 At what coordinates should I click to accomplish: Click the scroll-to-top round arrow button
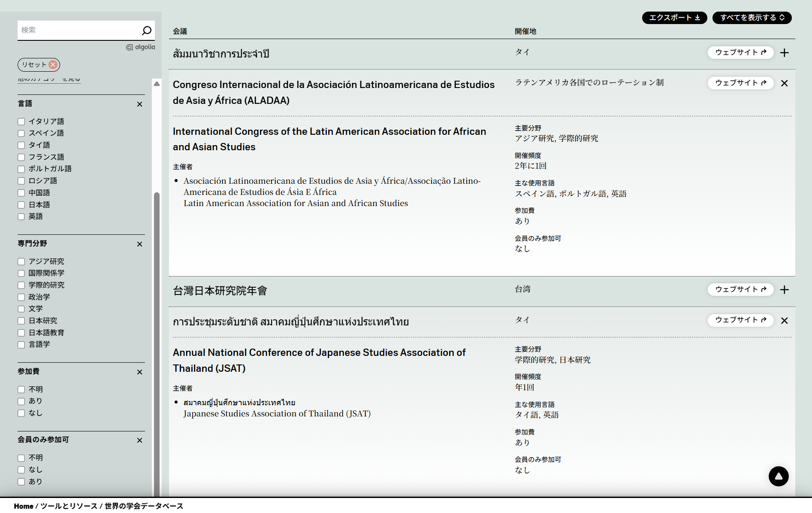tap(778, 476)
